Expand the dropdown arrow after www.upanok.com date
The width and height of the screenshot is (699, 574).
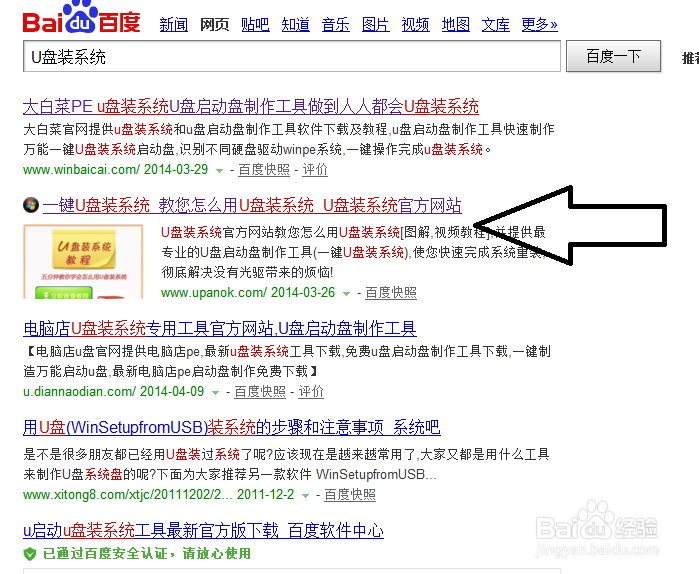pyautogui.click(x=346, y=293)
